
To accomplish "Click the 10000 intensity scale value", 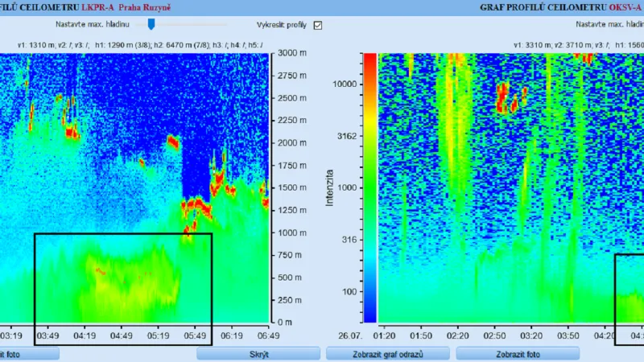I will (345, 84).
